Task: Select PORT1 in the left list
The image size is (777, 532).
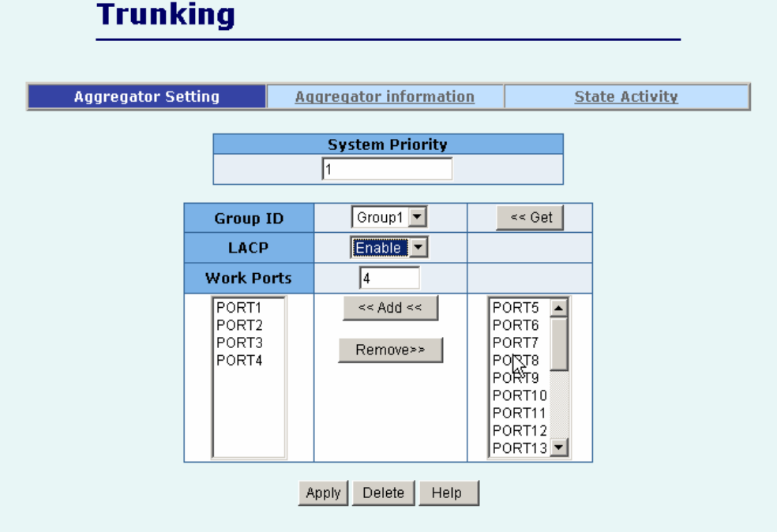Action: click(x=238, y=308)
